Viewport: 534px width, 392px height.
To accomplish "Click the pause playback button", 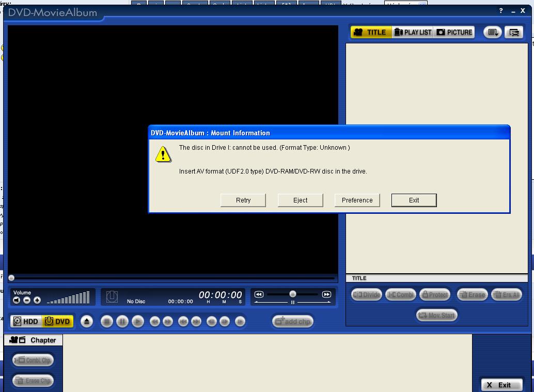I will pos(122,321).
